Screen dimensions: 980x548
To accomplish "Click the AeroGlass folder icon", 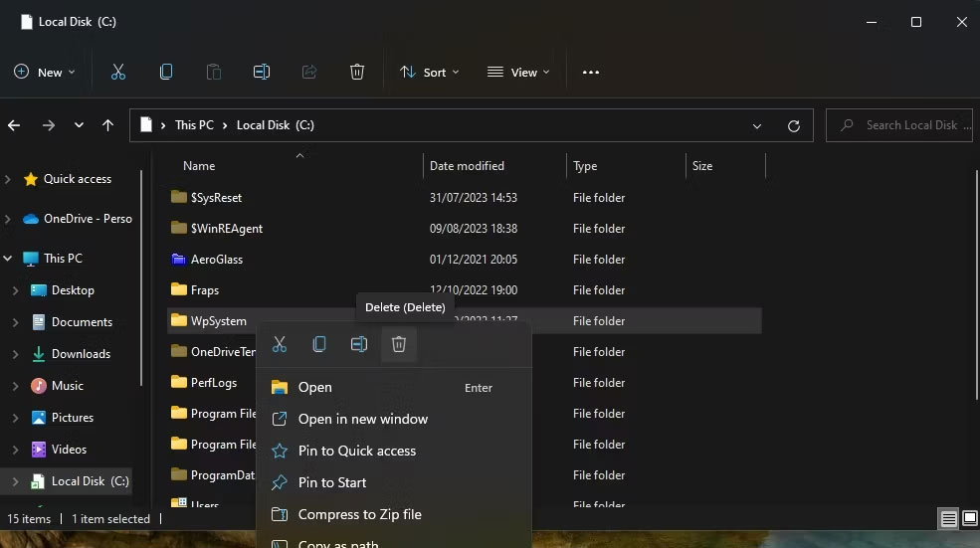I will tap(179, 259).
